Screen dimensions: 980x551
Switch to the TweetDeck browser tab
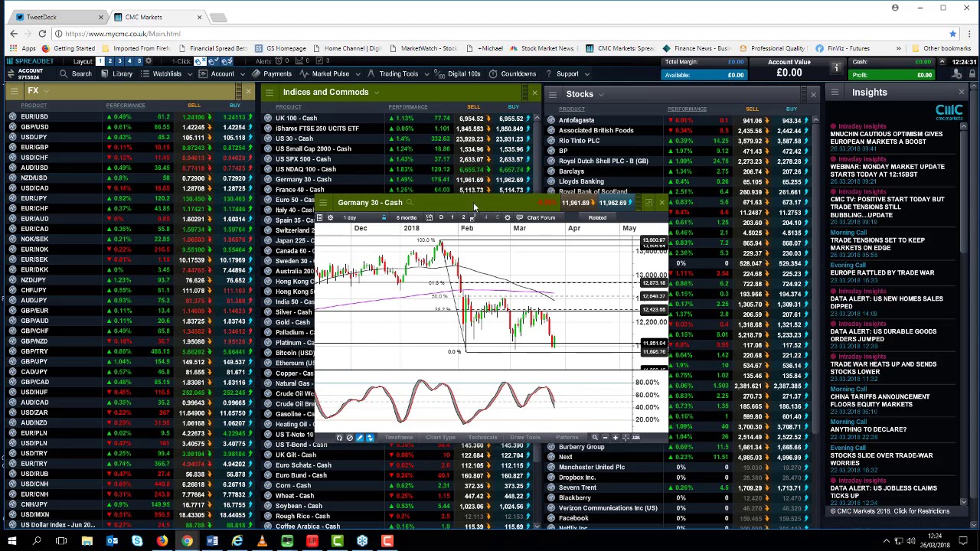point(59,17)
